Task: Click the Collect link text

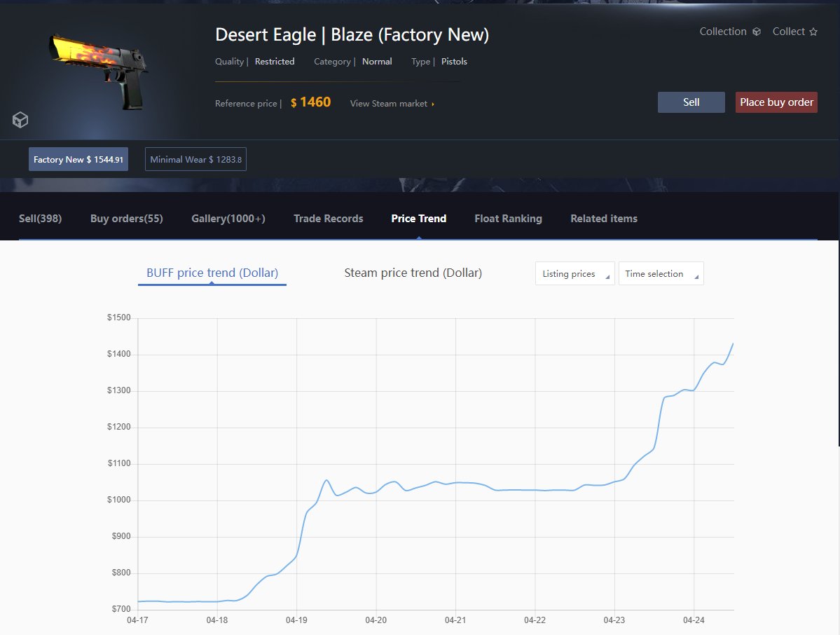Action: coord(789,32)
